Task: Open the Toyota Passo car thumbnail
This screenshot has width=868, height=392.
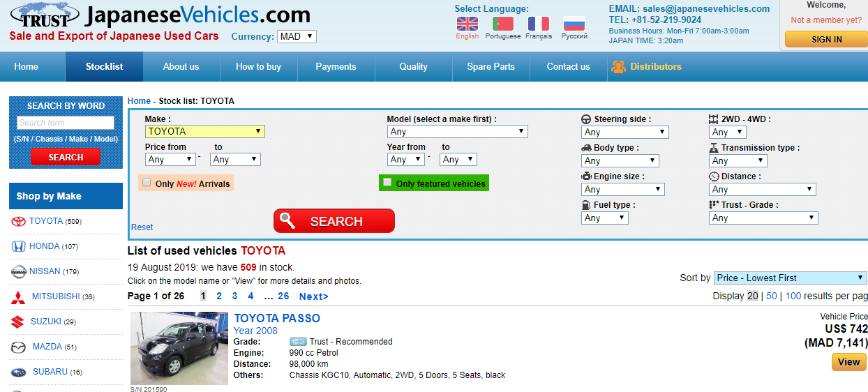Action: [x=179, y=348]
